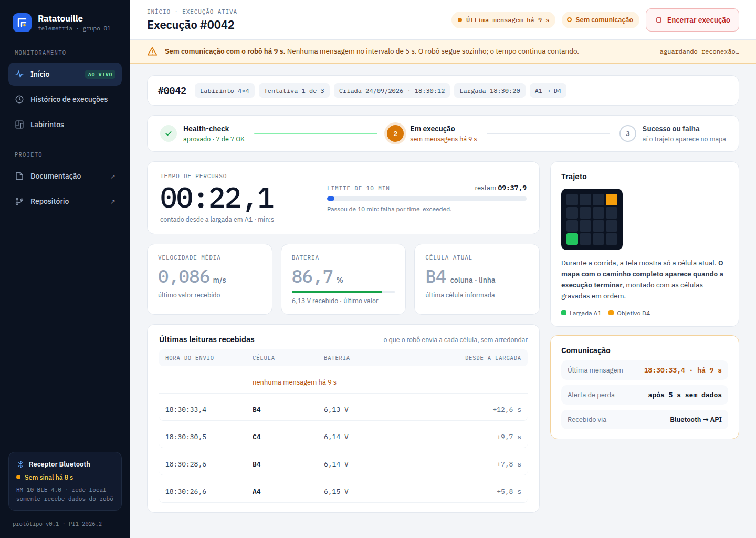Screen dimensions: 756x538
Task: Select the row with +7,8 s
Action: tap(343, 464)
